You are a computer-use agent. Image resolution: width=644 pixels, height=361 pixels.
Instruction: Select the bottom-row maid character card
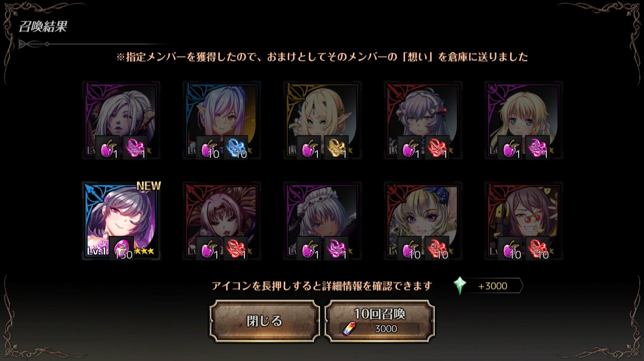(322, 221)
